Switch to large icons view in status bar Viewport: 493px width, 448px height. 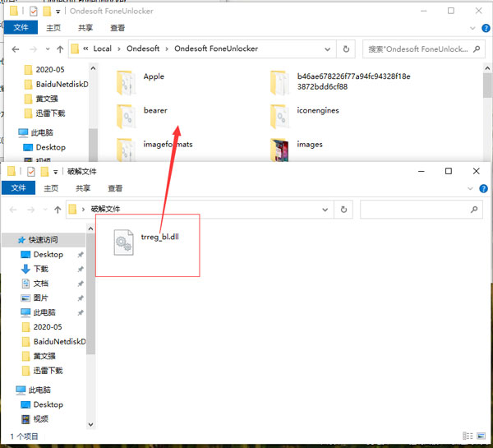click(x=481, y=436)
